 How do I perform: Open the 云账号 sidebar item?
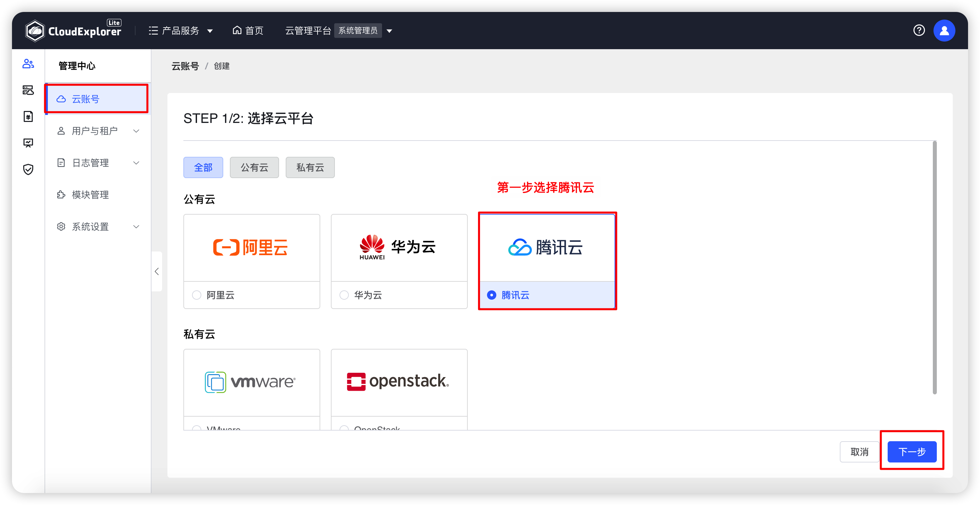(98, 99)
